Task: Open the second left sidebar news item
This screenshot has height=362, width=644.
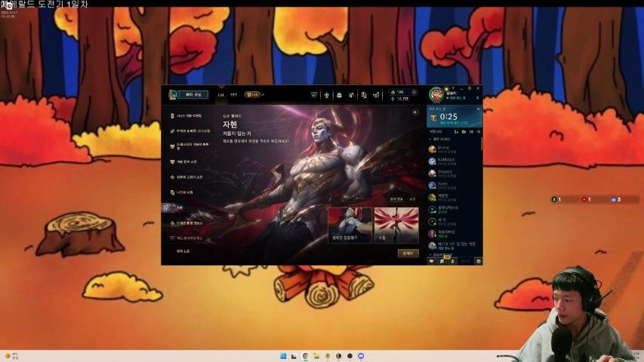Action: click(190, 131)
